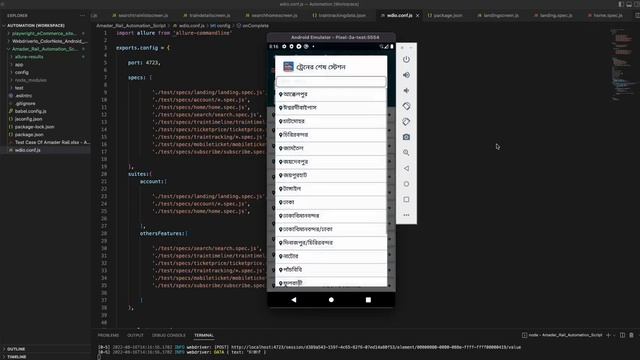The width and height of the screenshot is (640, 360).
Task: Click the app logo in station dialog header
Action: tap(288, 67)
